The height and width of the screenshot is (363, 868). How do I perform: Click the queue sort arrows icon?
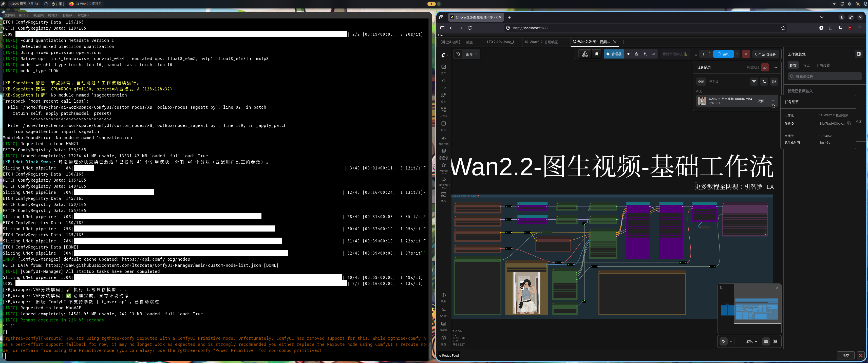click(764, 82)
